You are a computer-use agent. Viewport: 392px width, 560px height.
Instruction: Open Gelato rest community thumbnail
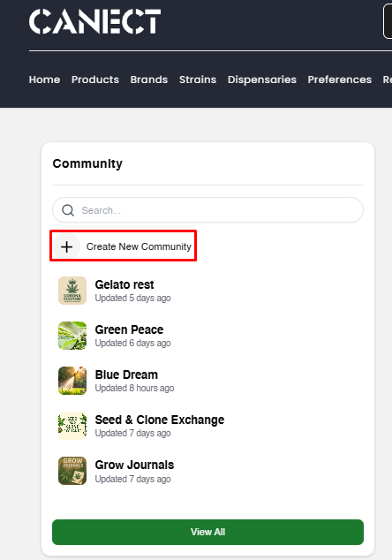(x=72, y=291)
